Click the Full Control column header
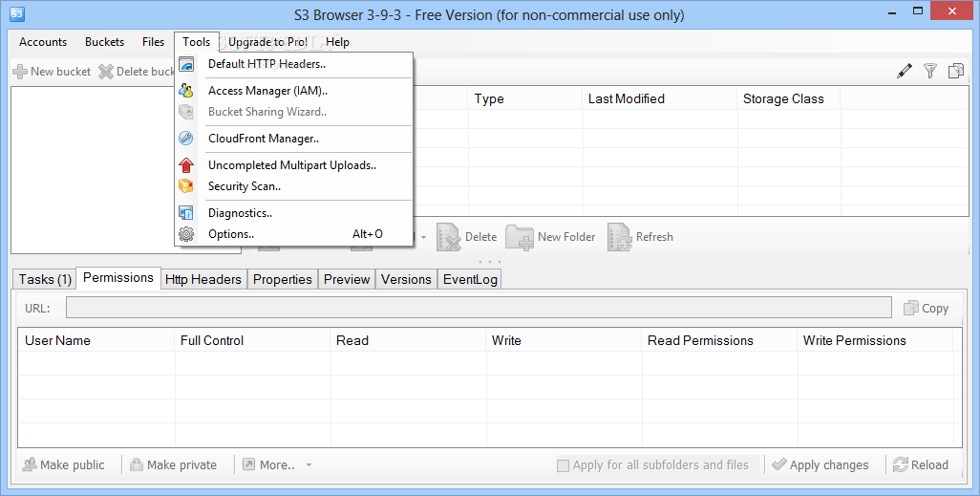 point(252,341)
